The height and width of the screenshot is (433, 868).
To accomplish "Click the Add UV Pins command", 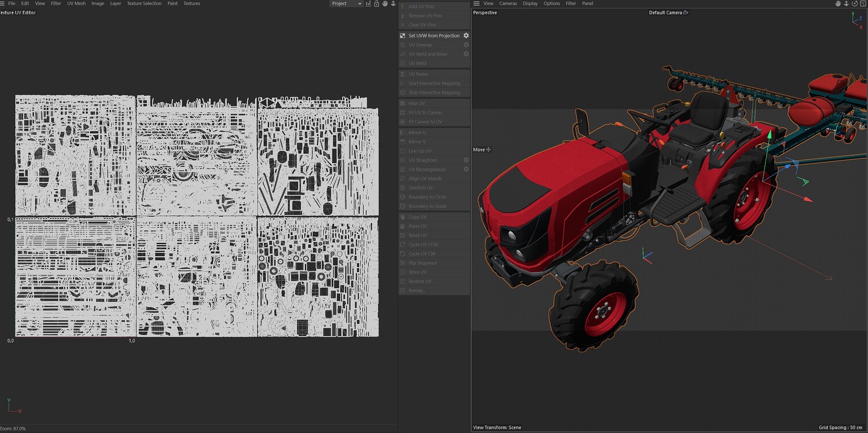I will pos(434,6).
